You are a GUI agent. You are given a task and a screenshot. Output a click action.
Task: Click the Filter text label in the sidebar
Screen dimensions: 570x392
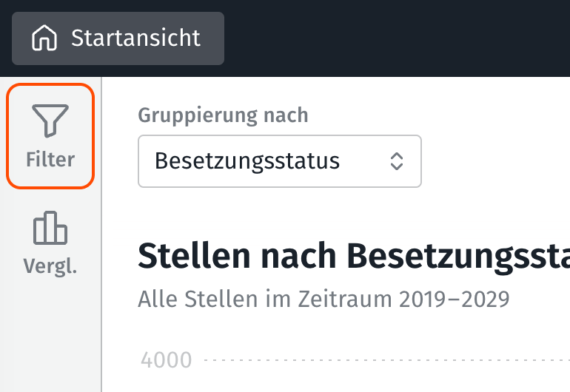(50, 159)
